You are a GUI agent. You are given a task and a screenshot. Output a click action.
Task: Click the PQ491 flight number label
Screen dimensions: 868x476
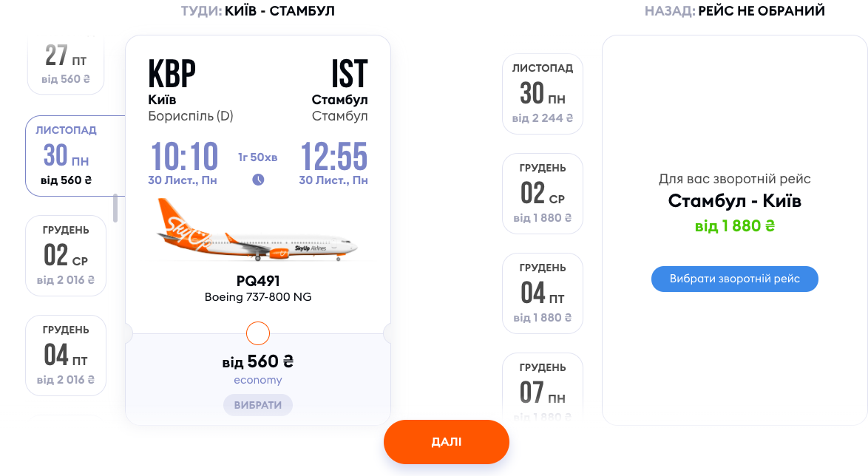pos(258,281)
